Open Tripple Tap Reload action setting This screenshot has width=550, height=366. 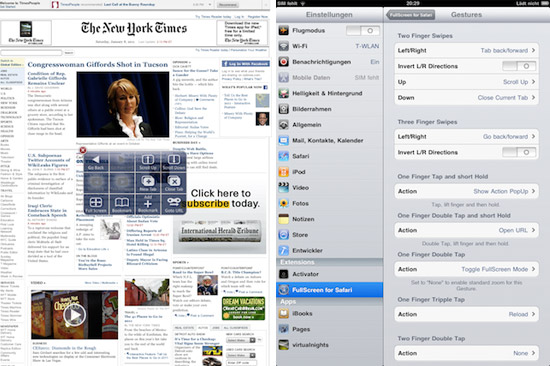click(466, 314)
